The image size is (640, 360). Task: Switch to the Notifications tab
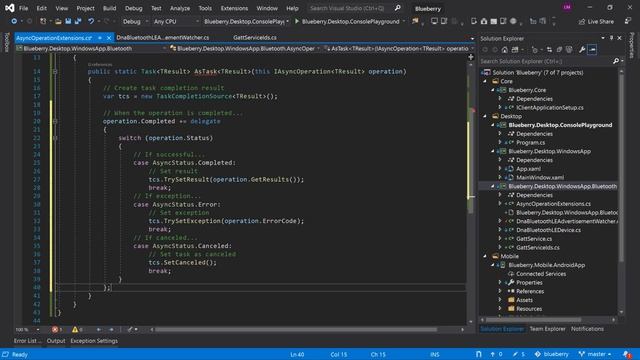pos(587,329)
